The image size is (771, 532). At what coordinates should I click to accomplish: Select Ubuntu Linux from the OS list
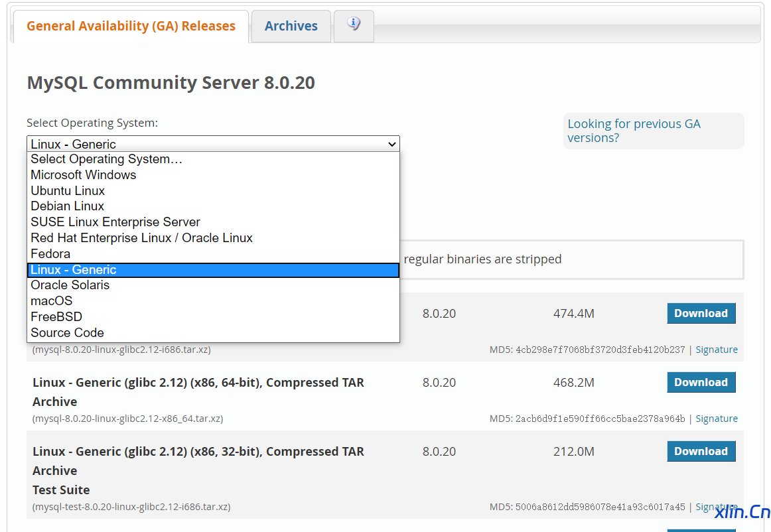point(214,191)
